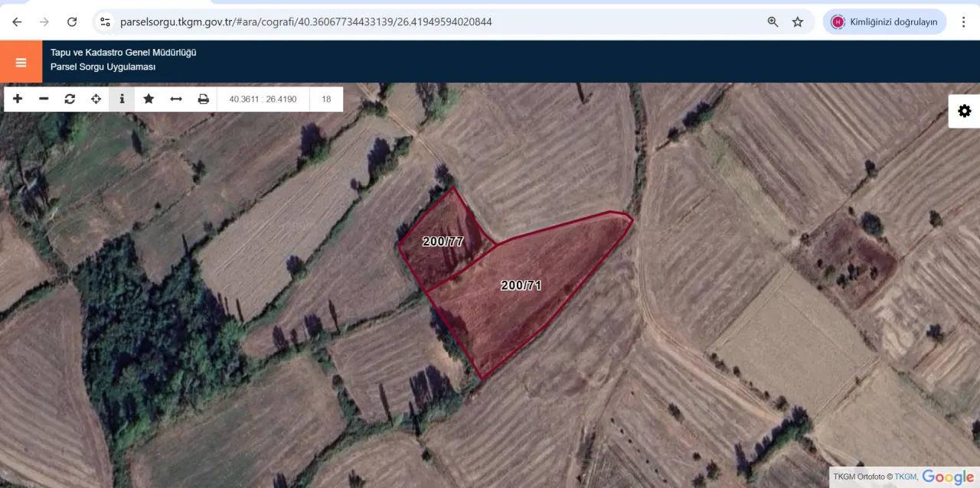Reload the browser page

coord(72,21)
